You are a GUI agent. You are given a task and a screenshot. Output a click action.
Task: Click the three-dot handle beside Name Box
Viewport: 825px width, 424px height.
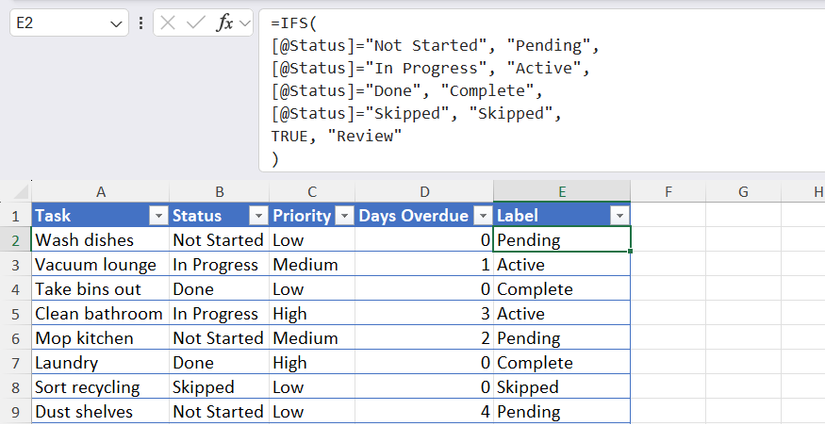tap(141, 23)
